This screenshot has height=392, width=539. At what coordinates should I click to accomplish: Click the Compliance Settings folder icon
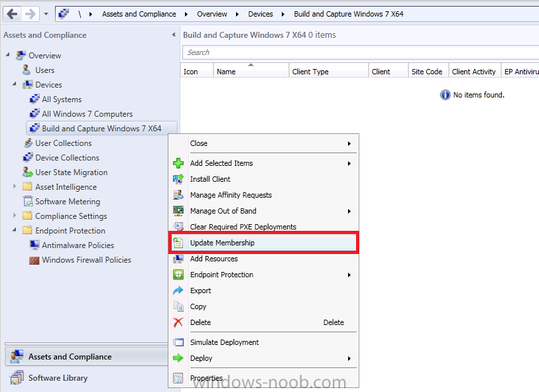click(x=27, y=216)
